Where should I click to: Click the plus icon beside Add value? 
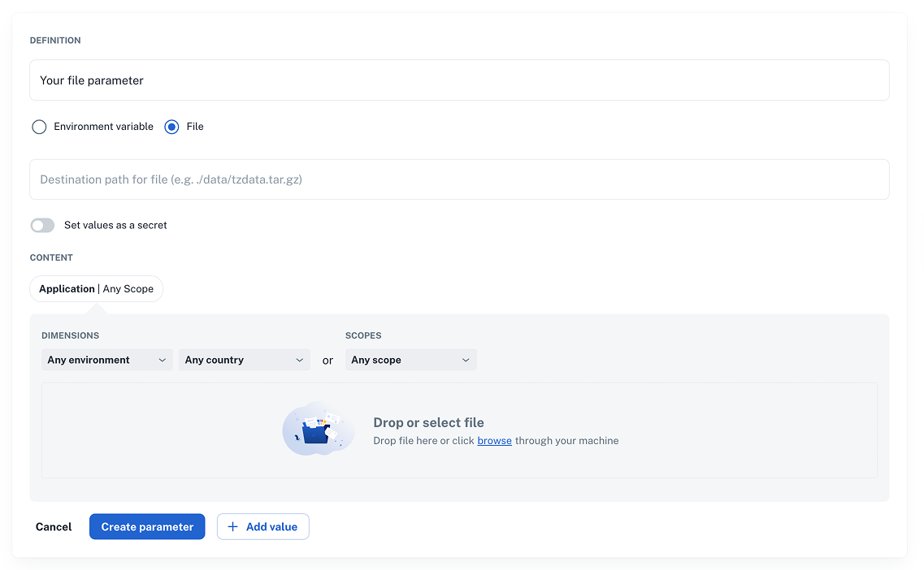[233, 527]
